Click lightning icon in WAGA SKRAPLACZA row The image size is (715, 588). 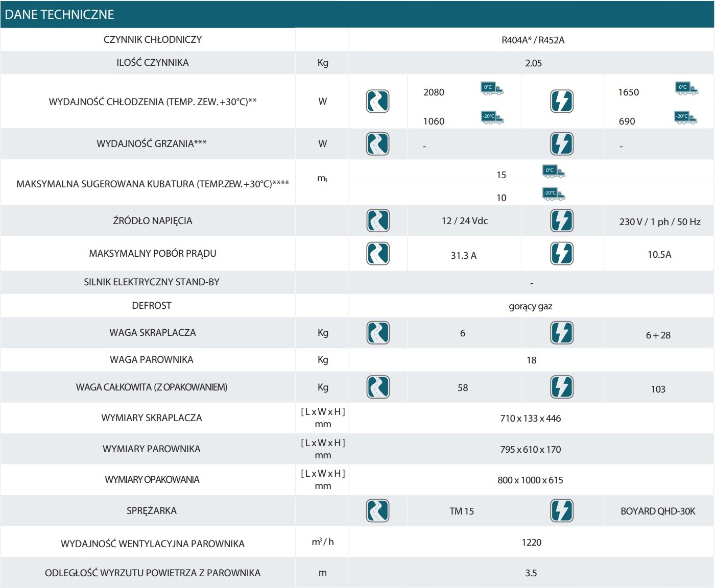[562, 333]
